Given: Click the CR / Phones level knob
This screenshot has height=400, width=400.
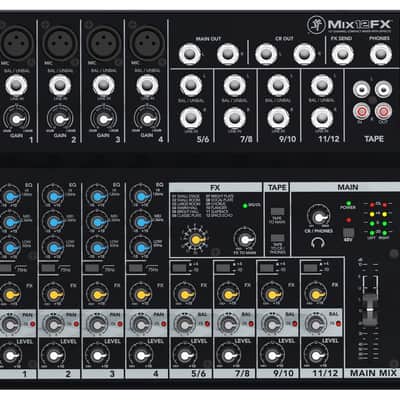Looking at the screenshot, I should point(319,217).
